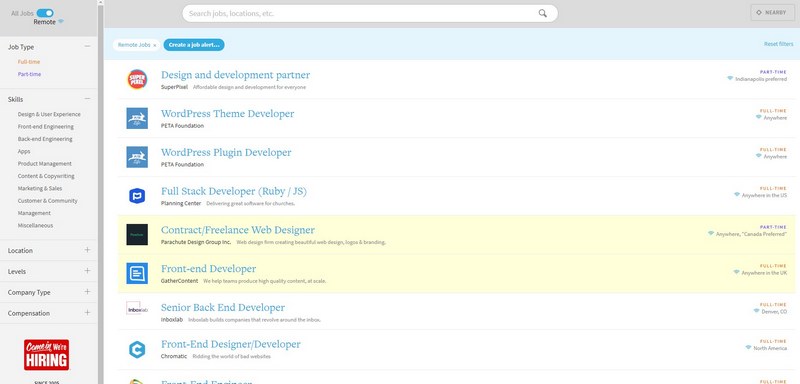Expand the Levels filter section

point(87,271)
